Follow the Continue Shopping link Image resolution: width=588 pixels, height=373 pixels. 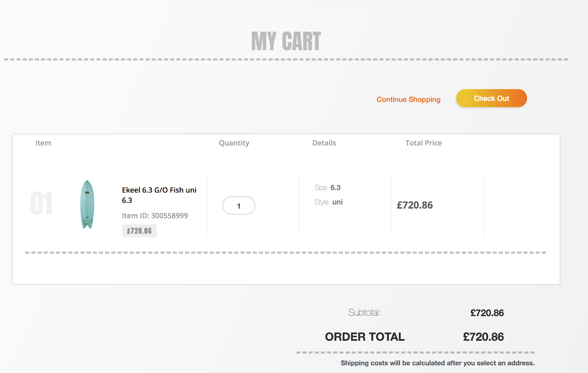click(x=408, y=99)
